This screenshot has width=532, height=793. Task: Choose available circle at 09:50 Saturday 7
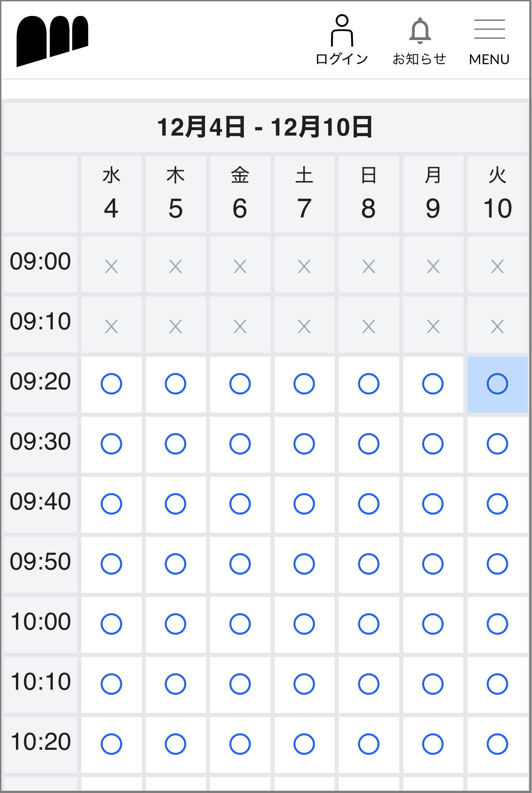[304, 564]
